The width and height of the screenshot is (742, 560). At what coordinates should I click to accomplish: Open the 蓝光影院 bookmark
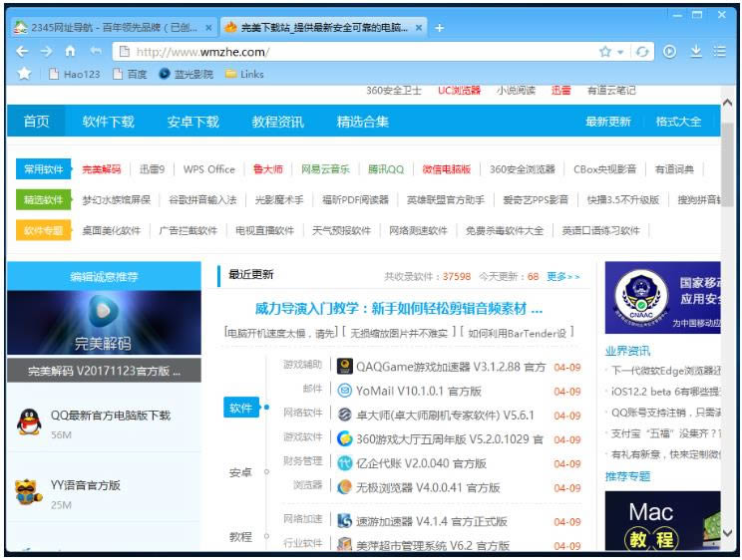[x=185, y=75]
